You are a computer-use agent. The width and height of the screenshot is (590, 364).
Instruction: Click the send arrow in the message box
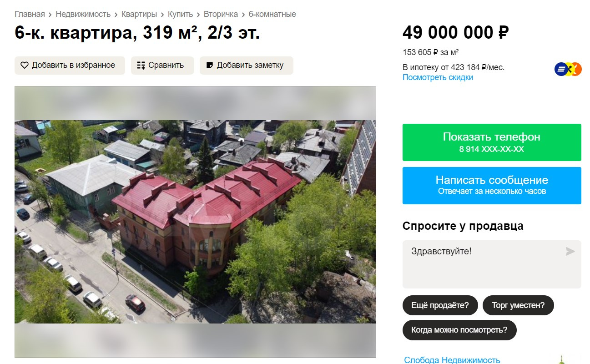click(570, 251)
